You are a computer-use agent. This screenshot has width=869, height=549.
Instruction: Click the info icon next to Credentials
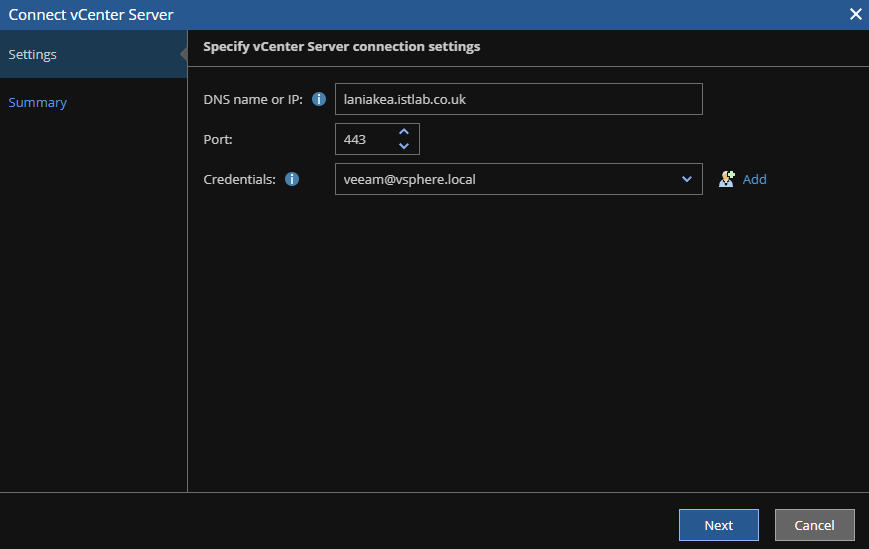[x=292, y=179]
